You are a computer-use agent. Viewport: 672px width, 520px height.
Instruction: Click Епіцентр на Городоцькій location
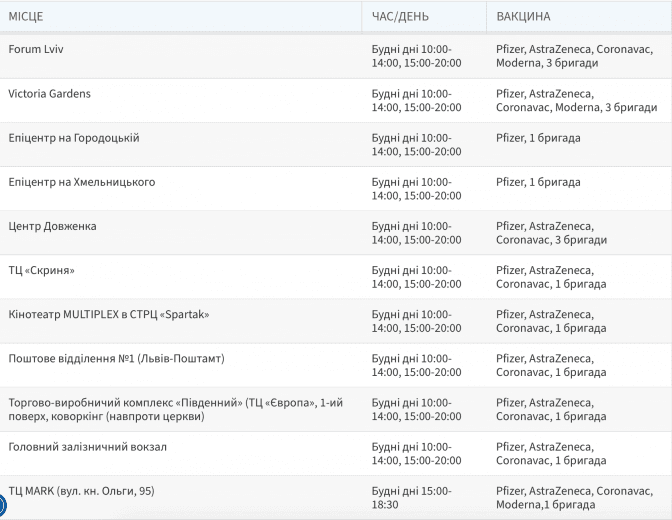point(74,138)
